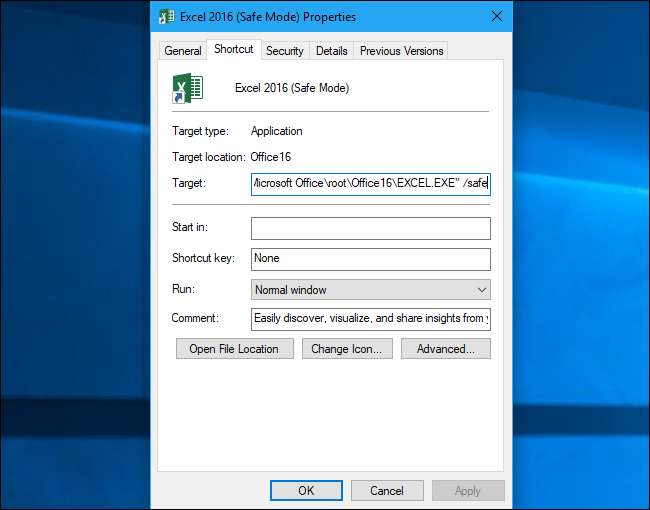The height and width of the screenshot is (510, 650).
Task: Open the Security tab
Action: 285,51
